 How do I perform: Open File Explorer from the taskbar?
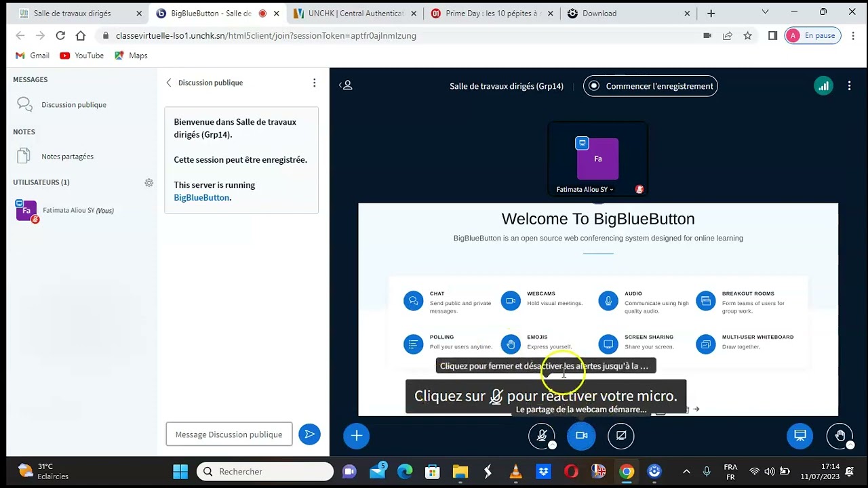point(460,472)
